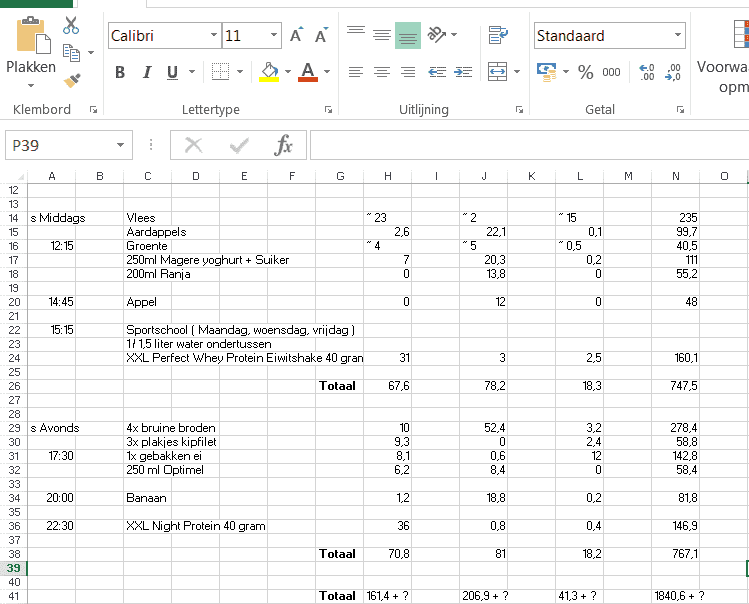749x604 pixels.
Task: Open the Calibri font name dropdown
Action: [x=214, y=36]
